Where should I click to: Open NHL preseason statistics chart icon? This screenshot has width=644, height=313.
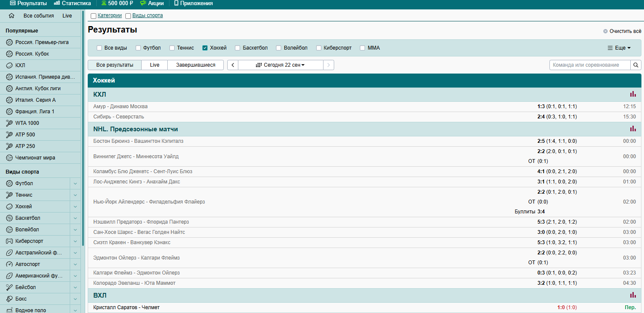[x=632, y=129]
